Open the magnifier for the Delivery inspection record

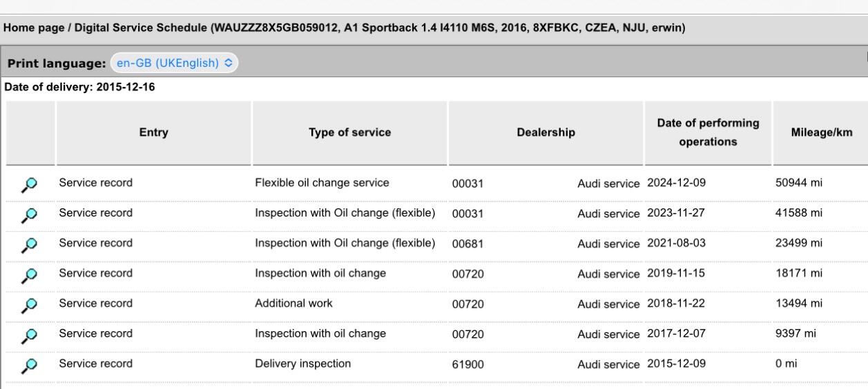(x=29, y=365)
